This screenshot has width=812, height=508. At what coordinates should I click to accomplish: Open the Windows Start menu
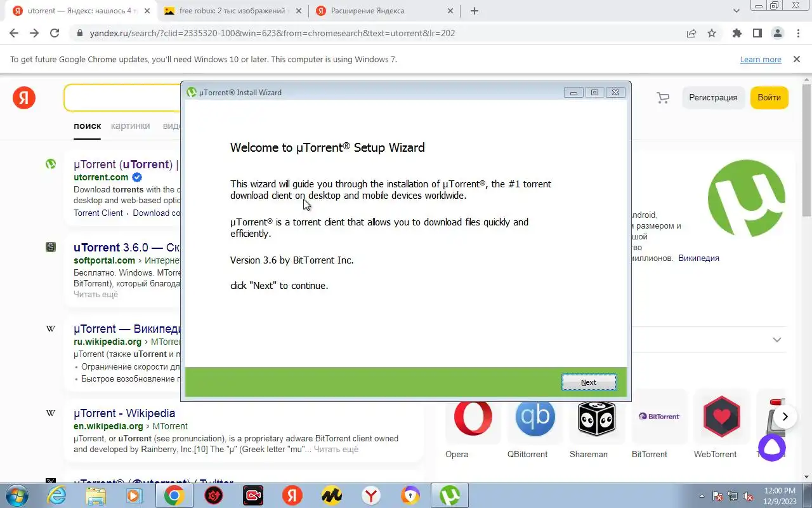coord(16,496)
